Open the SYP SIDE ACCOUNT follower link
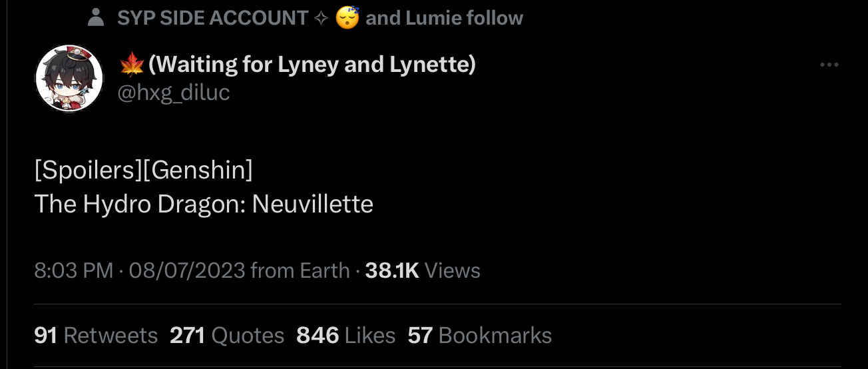This screenshot has width=868, height=369. [x=212, y=18]
